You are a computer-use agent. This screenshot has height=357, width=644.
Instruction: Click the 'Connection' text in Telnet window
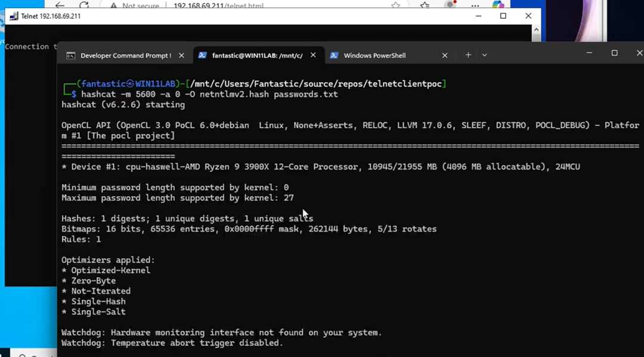point(27,46)
